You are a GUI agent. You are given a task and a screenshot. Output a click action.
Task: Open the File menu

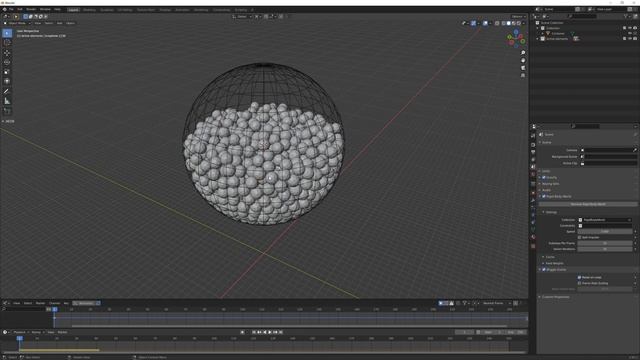(11, 9)
